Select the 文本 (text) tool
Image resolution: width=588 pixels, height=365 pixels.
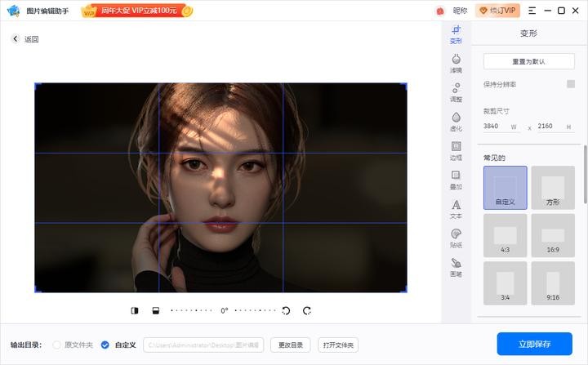point(456,209)
